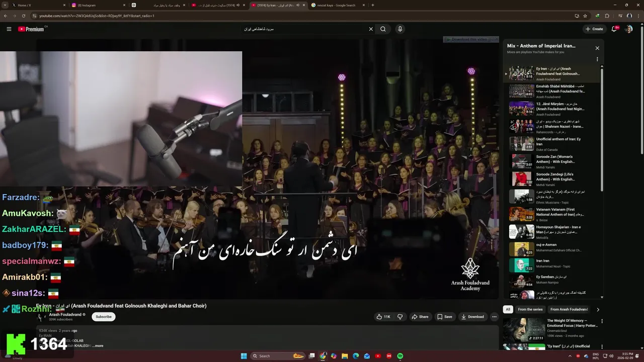Open the YouTube guide hamburger menu
Viewport: 644px width, 362px height.
(9, 29)
